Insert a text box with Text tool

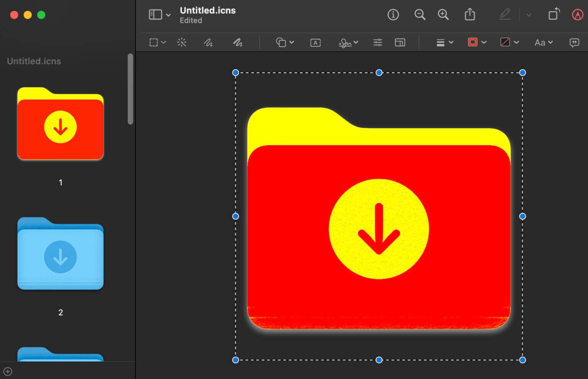(x=315, y=43)
